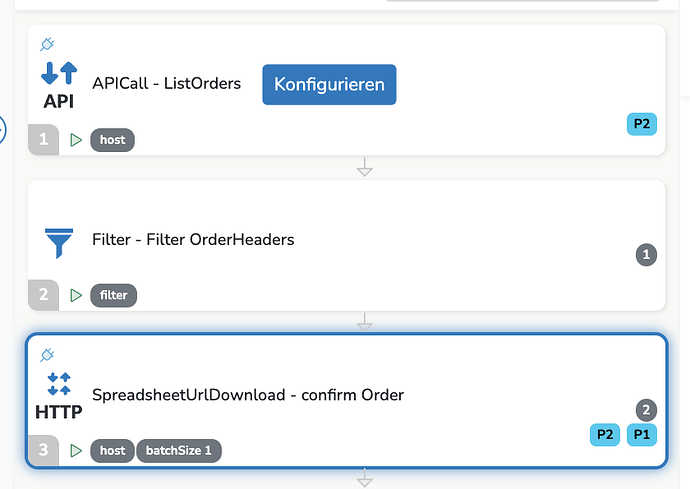Click the arrow connector below the APICall step
The width and height of the screenshot is (690, 489).
[365, 169]
